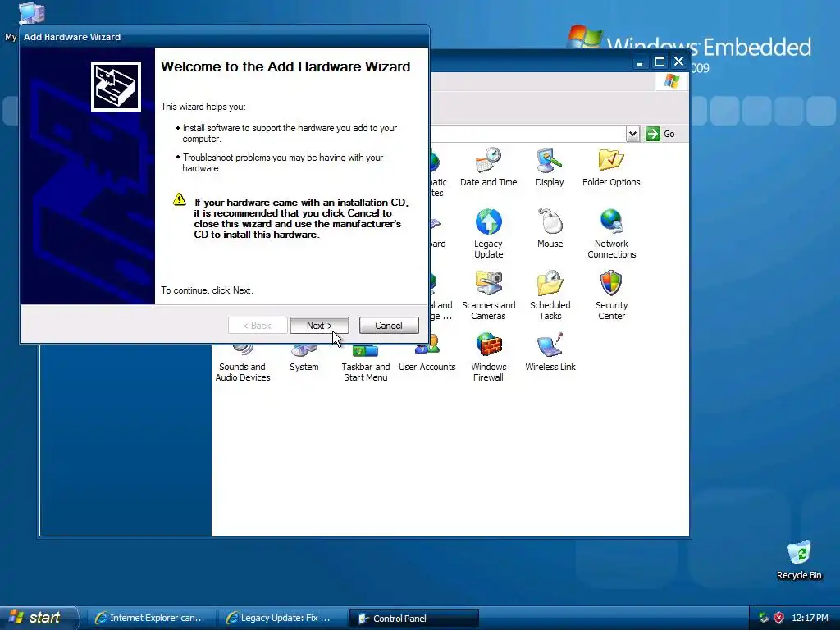Switch to Control Panel taskbar button
This screenshot has height=630, width=840.
tap(413, 619)
